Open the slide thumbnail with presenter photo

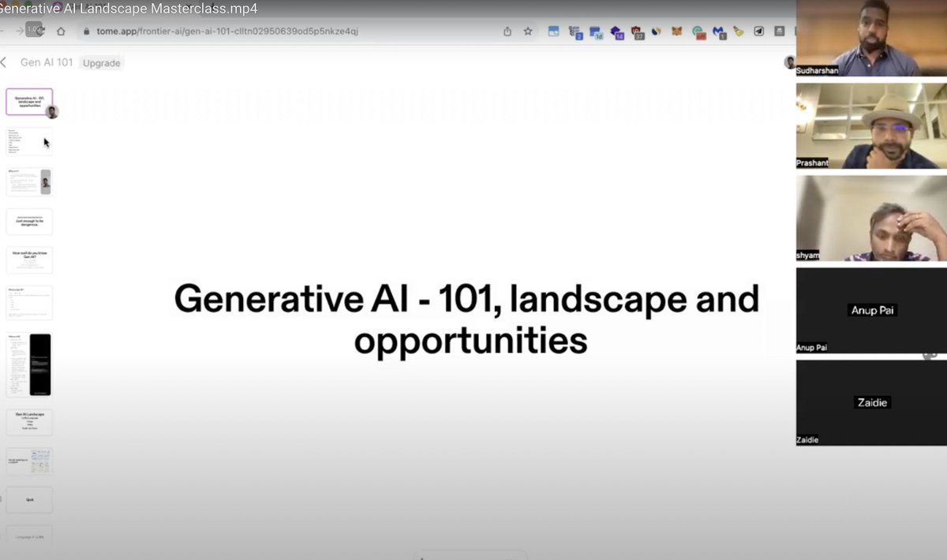(29, 181)
